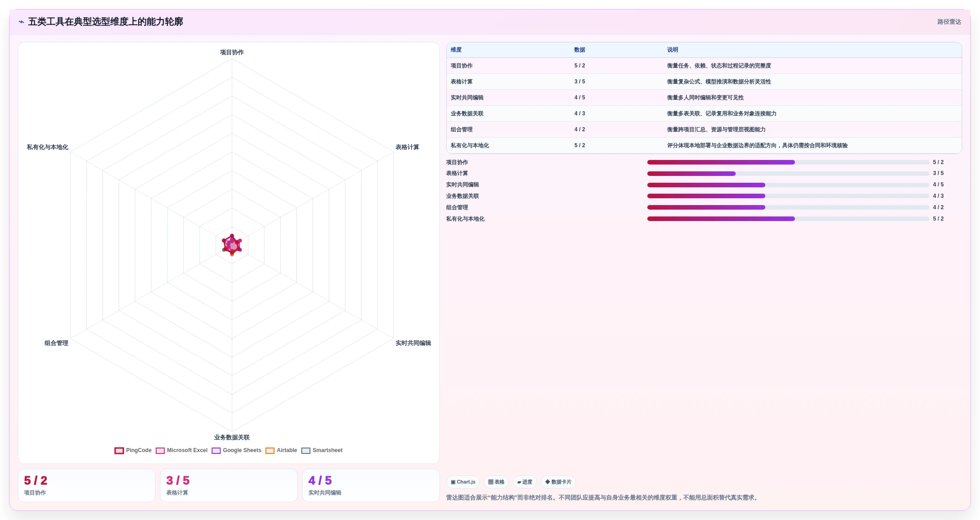Select table row cell 表格计算
Screen dimensions: 980x520
pyautogui.click(x=462, y=82)
